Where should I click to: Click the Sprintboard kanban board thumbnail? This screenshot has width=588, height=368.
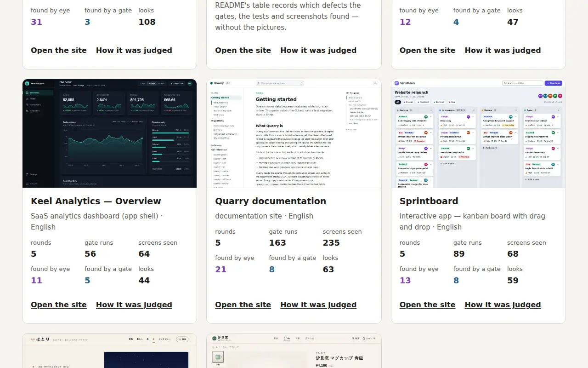(x=478, y=133)
